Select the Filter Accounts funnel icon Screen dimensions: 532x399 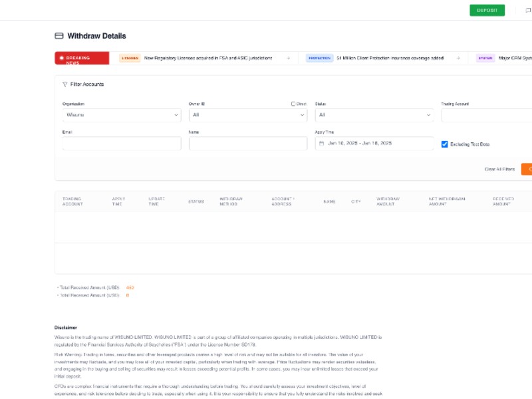coord(64,84)
